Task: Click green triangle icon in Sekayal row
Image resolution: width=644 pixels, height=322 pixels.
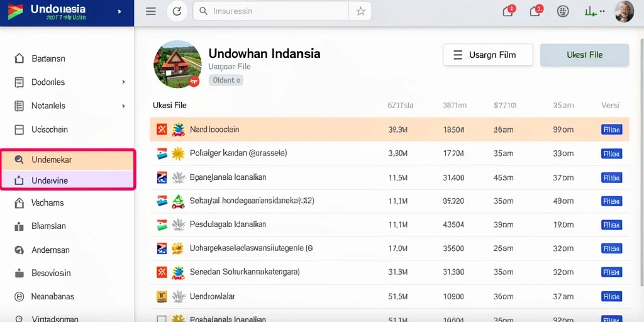Action: (178, 201)
